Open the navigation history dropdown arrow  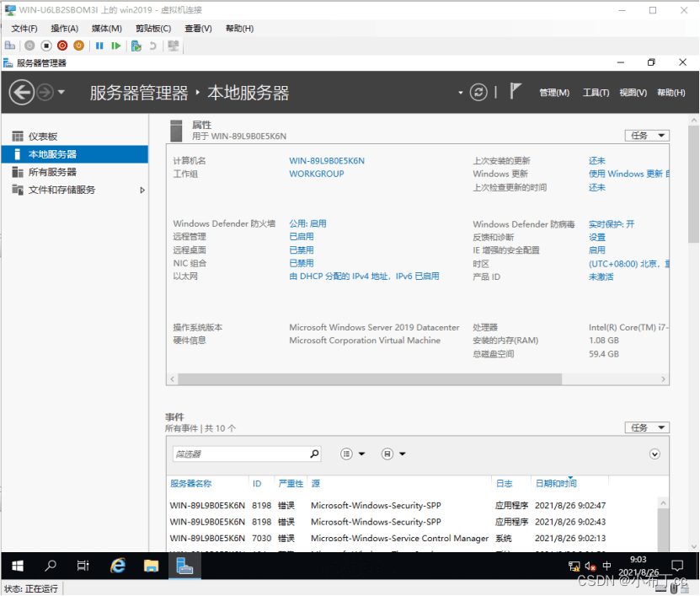pyautogui.click(x=61, y=93)
